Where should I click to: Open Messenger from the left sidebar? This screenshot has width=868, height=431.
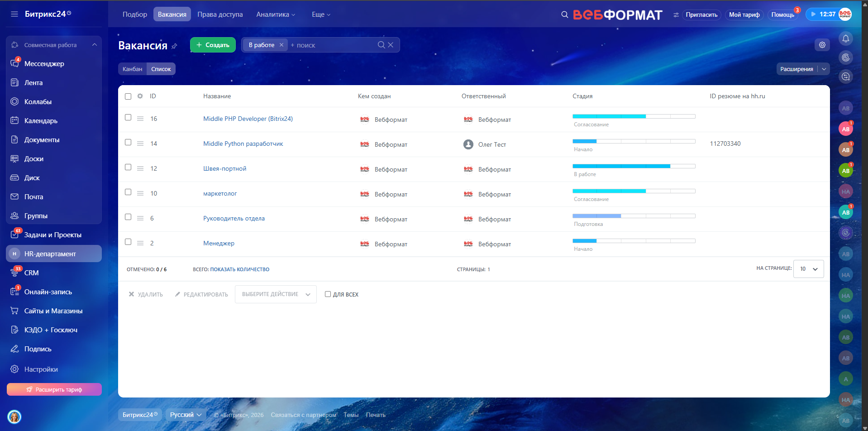[44, 64]
